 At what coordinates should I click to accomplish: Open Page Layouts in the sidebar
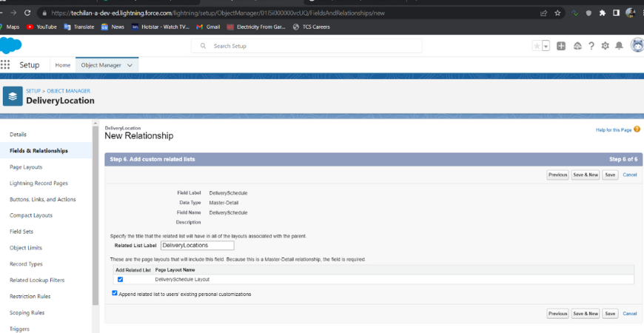pos(26,166)
